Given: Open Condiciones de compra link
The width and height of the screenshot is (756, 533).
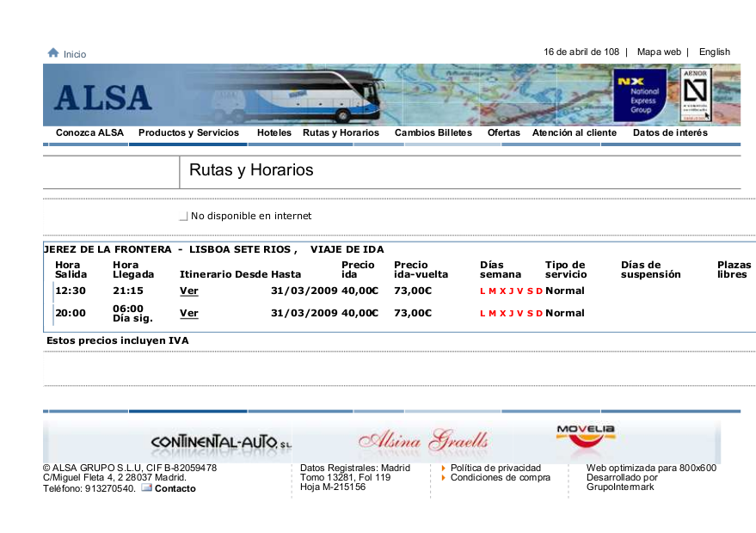Looking at the screenshot, I should tap(500, 478).
